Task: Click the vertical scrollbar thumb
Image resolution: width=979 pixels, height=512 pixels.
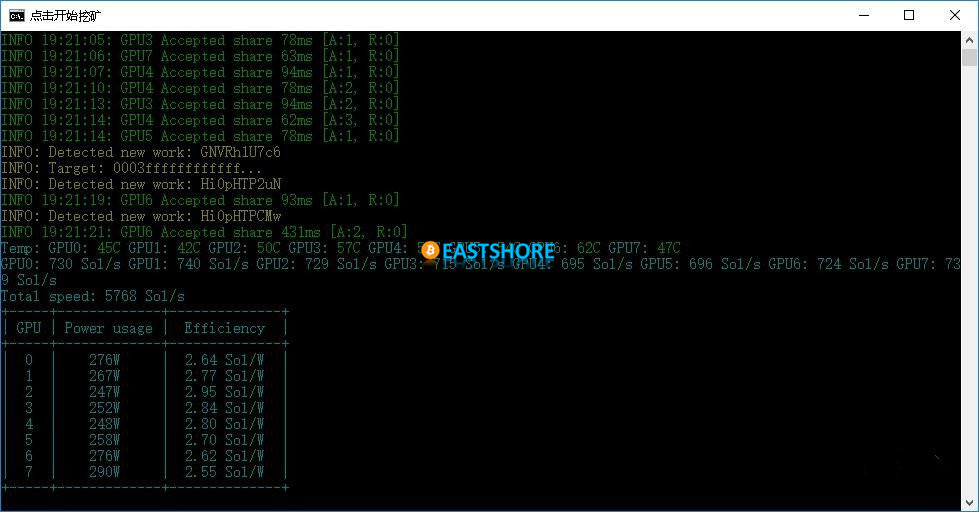Action: tap(969, 57)
